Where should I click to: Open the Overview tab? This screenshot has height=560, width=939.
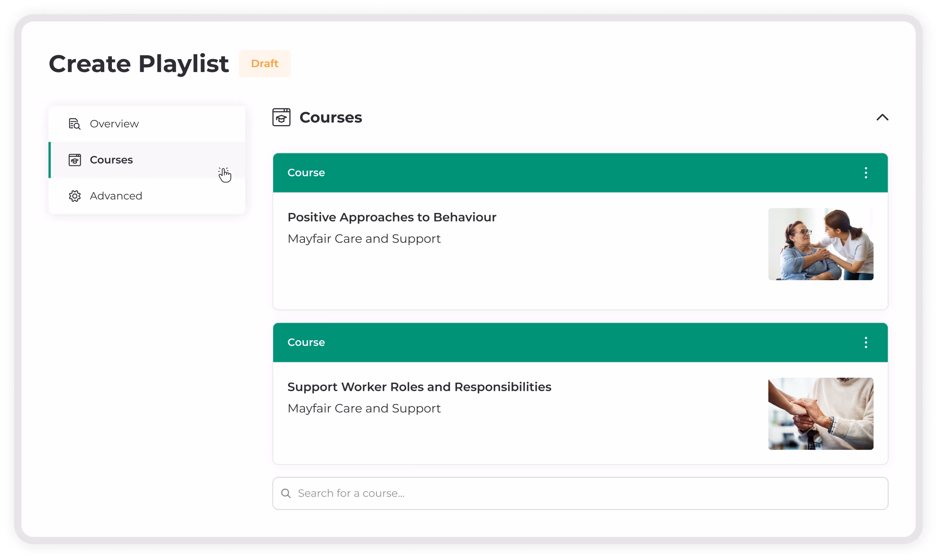pyautogui.click(x=114, y=124)
